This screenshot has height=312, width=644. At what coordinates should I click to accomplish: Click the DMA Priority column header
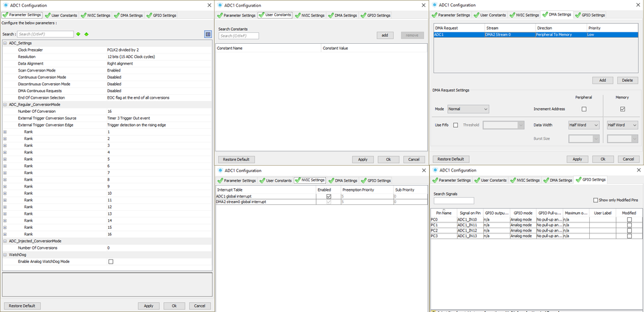coord(612,28)
